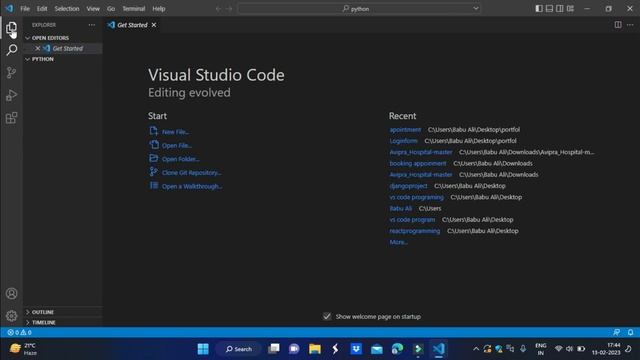The image size is (640, 360).
Task: Show hidden system tray icons chevron
Action: coord(476,349)
